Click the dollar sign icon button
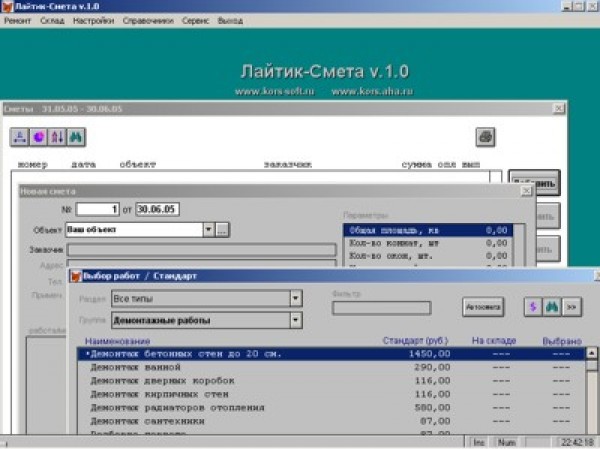 [534, 306]
